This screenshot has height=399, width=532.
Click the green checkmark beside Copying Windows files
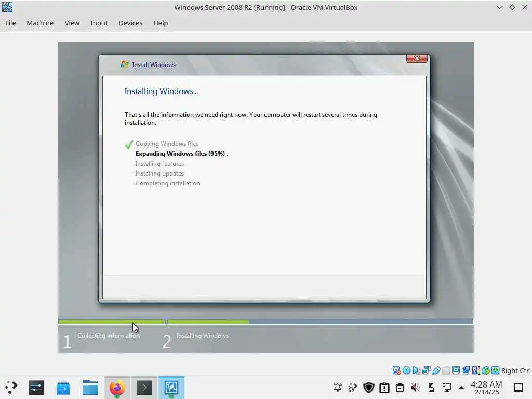click(x=129, y=144)
